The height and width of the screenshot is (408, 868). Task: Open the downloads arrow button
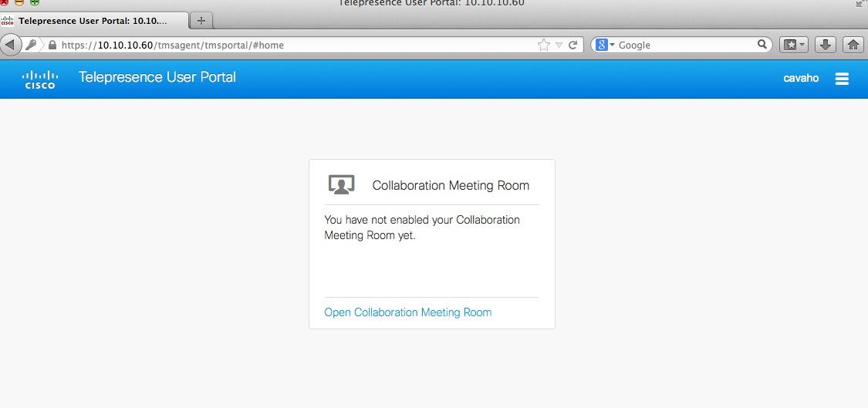click(825, 45)
